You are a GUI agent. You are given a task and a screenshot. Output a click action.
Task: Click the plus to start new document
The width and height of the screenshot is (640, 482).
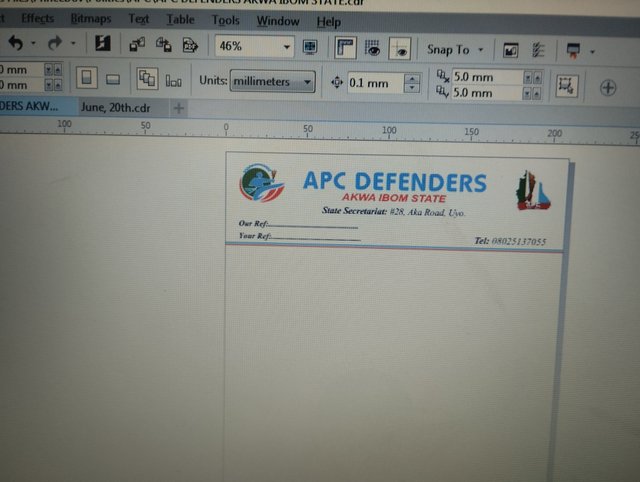[x=179, y=108]
